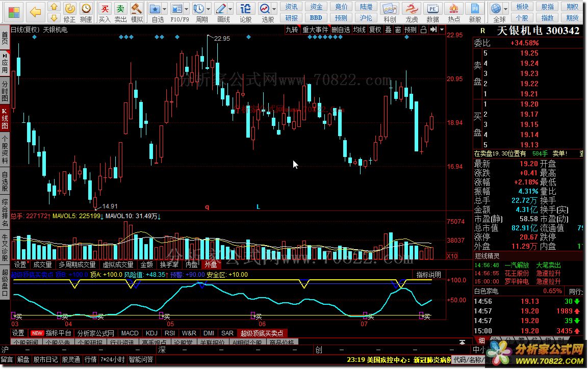Open the 模拟 gavel simulation icon
Viewport: 588px width, 369px height.
[137, 8]
